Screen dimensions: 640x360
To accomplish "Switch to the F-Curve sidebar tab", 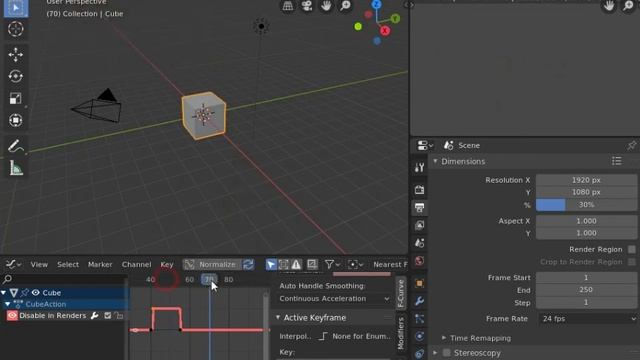I will [401, 293].
